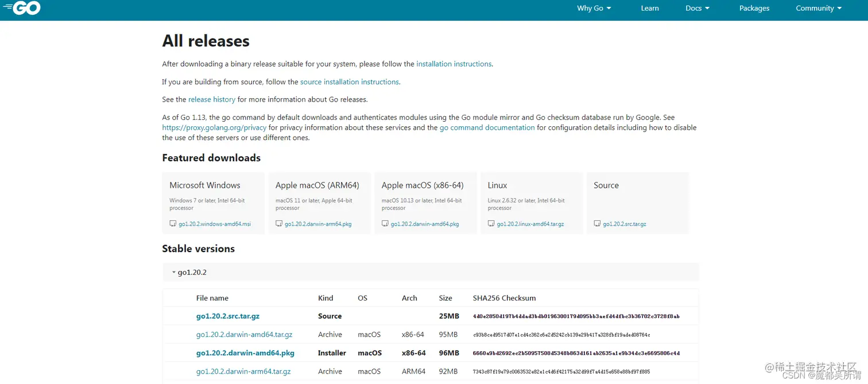Collapse the go1.20.2 stable version section
This screenshot has width=868, height=384.
pyautogui.click(x=431, y=272)
